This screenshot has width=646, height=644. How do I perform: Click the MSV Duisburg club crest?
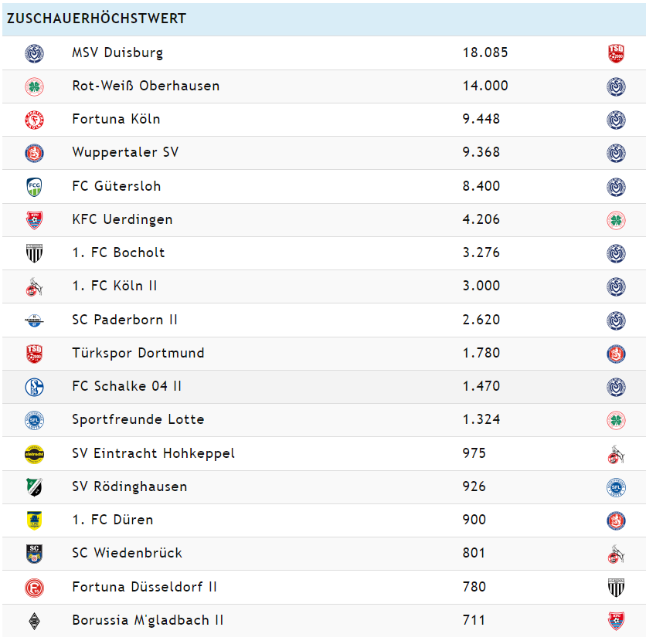(34, 53)
